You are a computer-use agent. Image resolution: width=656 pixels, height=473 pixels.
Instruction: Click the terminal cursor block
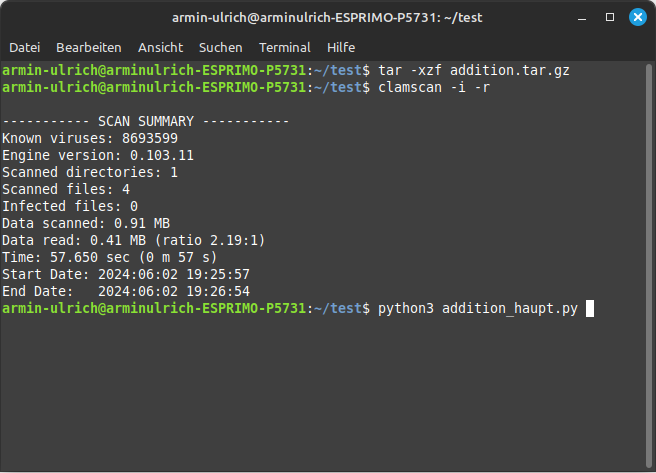pos(589,309)
